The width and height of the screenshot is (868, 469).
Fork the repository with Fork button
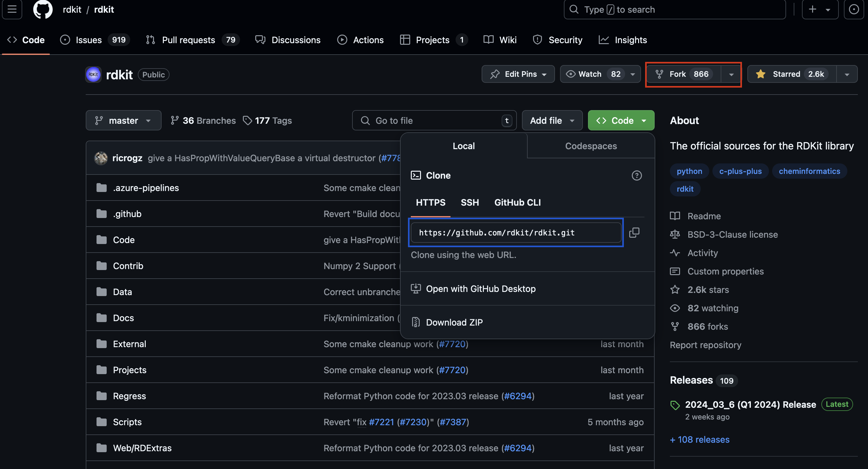tap(684, 74)
